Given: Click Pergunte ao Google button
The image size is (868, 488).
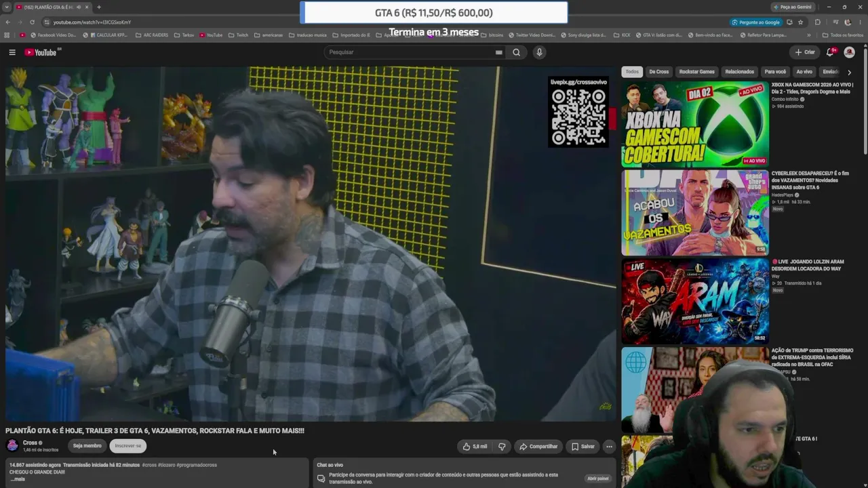Looking at the screenshot, I should pos(756,22).
